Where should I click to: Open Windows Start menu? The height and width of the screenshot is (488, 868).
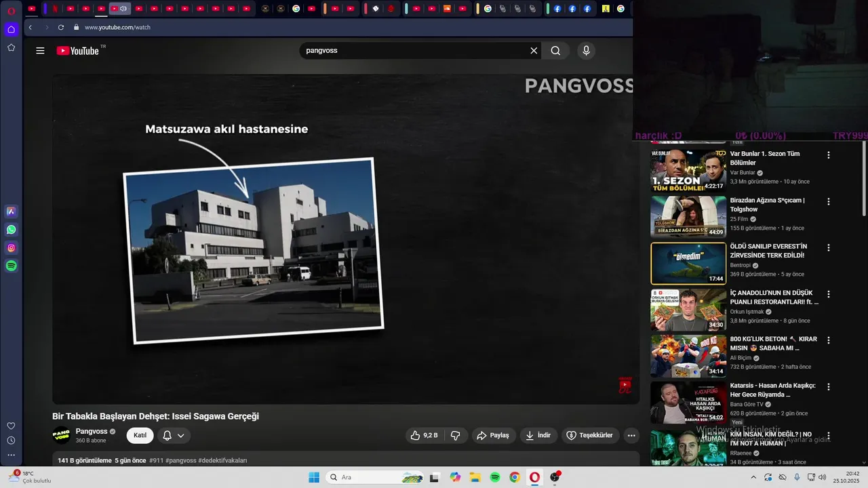pyautogui.click(x=314, y=477)
